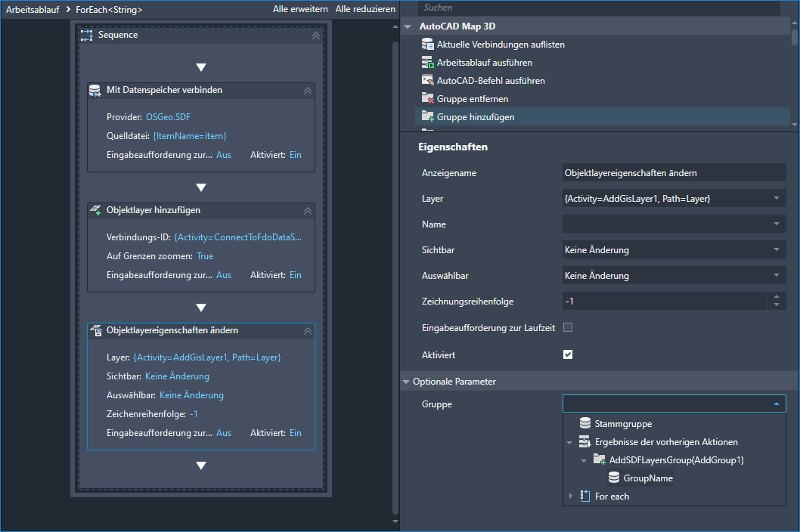Screen dimensions: 800x532
Task: Open the Auswählbar dropdown
Action: [x=776, y=275]
